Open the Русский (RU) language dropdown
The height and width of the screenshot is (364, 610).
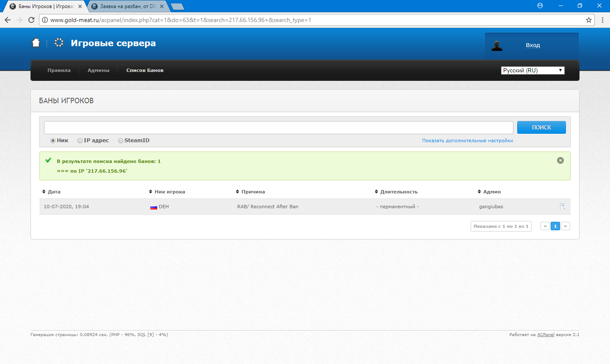pyautogui.click(x=533, y=70)
